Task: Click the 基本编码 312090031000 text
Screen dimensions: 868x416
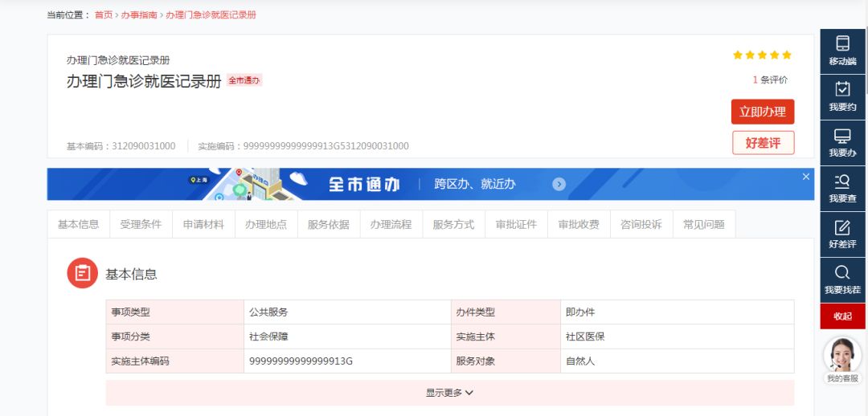Action: 121,146
